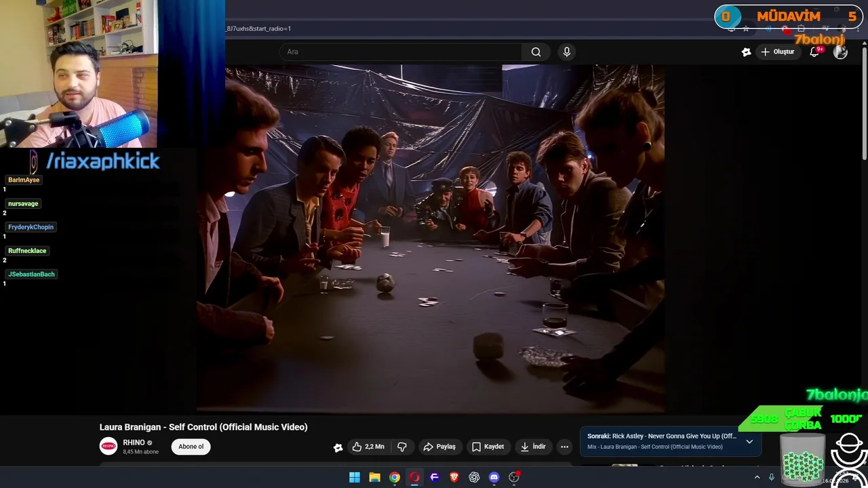Open Google Chrome from the taskbar
868x488 pixels.
click(x=394, y=477)
